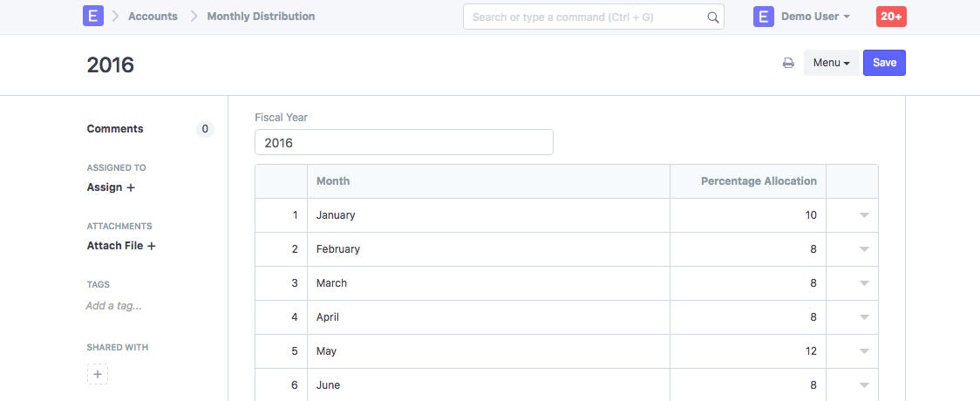Click the search magnifier icon
This screenshot has height=401, width=980.
pos(712,17)
